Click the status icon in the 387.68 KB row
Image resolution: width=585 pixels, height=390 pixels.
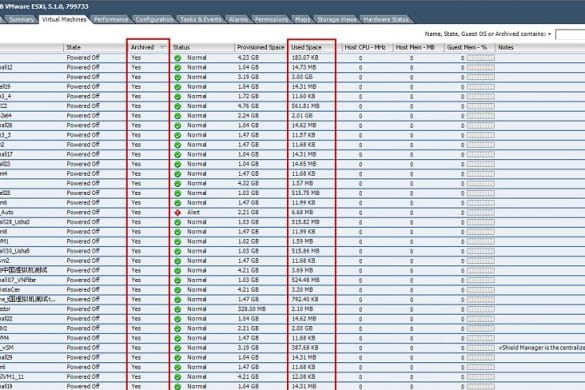(x=178, y=348)
